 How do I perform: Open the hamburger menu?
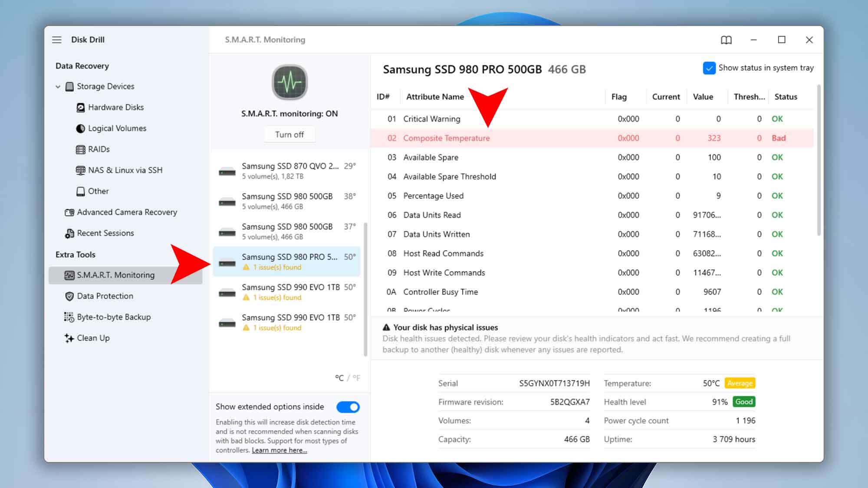coord(57,39)
